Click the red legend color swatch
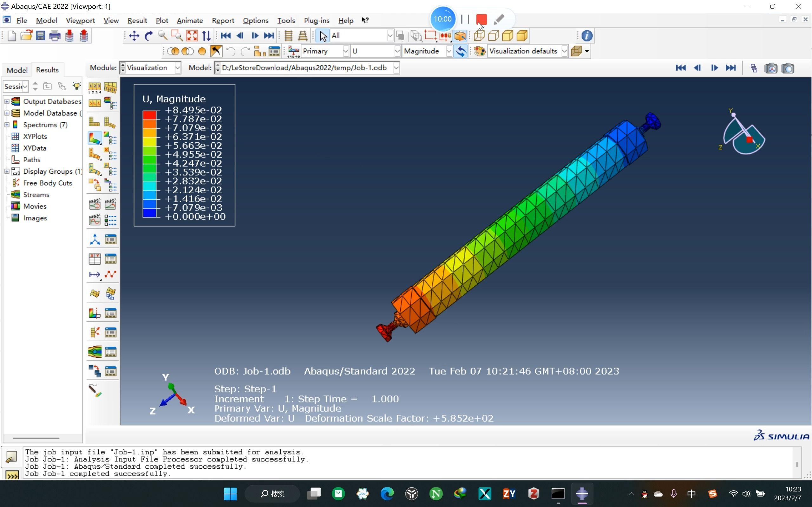The width and height of the screenshot is (812, 507). point(149,115)
